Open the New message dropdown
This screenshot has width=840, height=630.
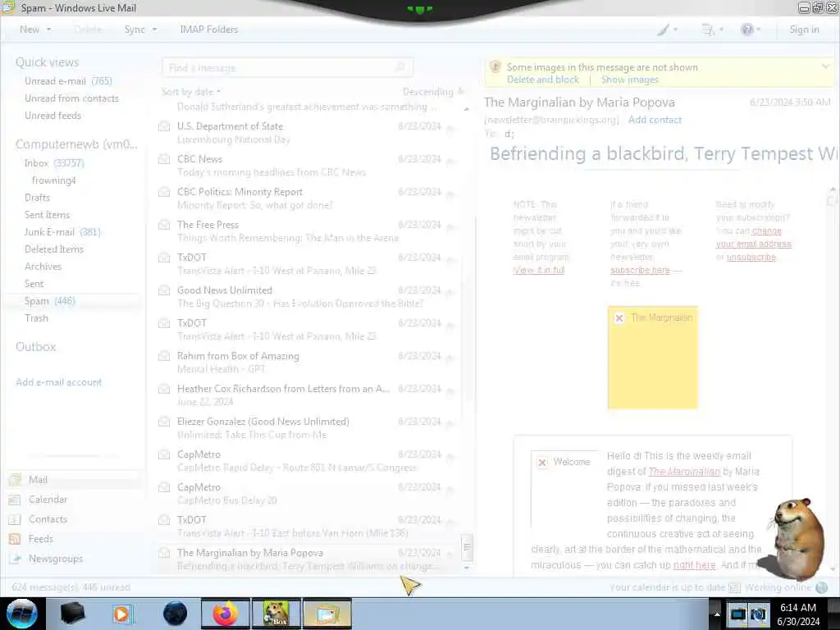pos(48,30)
